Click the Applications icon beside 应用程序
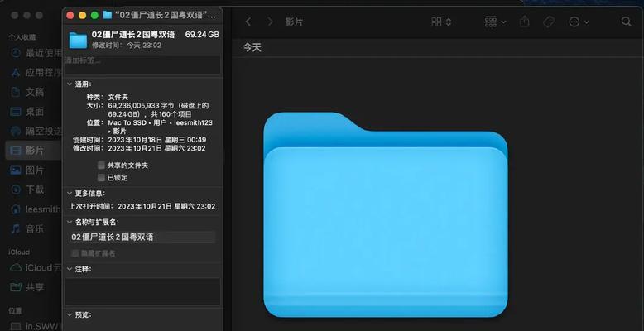 coord(16,73)
